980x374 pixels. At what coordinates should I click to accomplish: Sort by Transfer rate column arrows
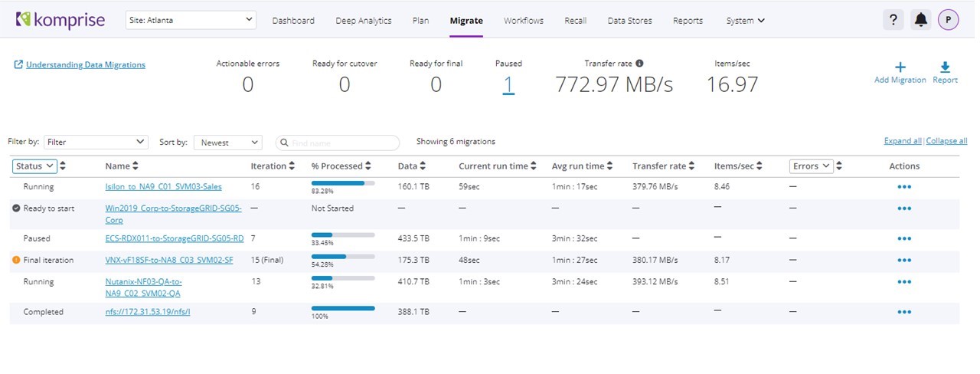(692, 166)
